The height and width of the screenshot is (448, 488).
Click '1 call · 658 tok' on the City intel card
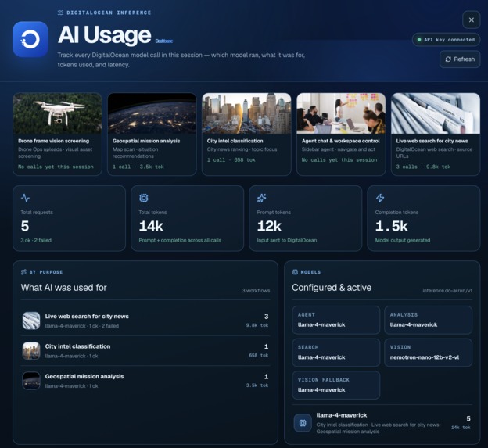[x=231, y=160]
